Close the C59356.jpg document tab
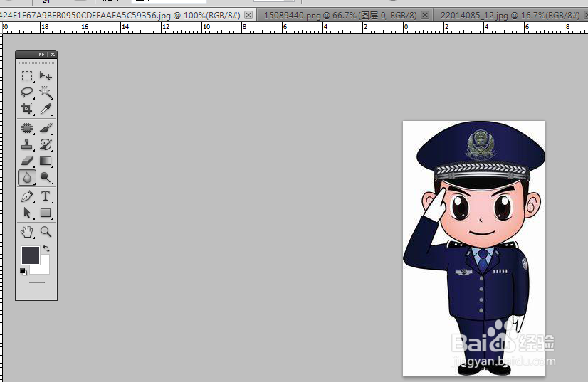 (248, 15)
